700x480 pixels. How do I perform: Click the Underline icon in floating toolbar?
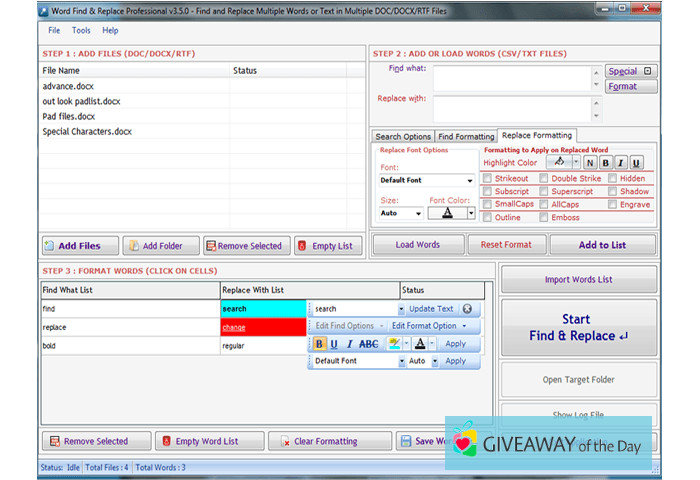pyautogui.click(x=334, y=344)
